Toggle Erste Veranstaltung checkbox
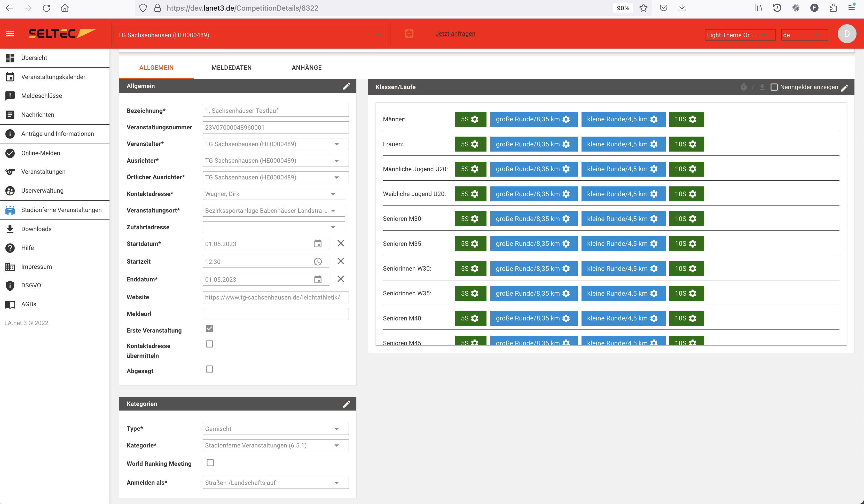Screen dimensions: 864x504 point(209,328)
